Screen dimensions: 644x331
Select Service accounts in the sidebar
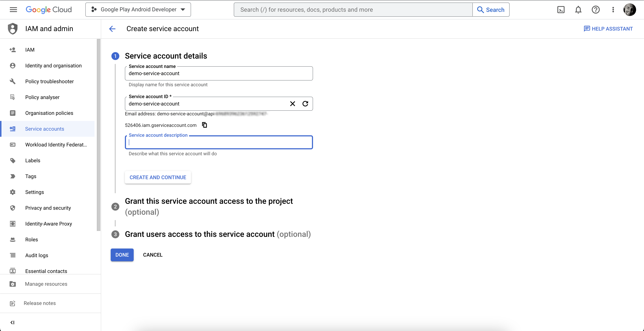click(x=45, y=129)
